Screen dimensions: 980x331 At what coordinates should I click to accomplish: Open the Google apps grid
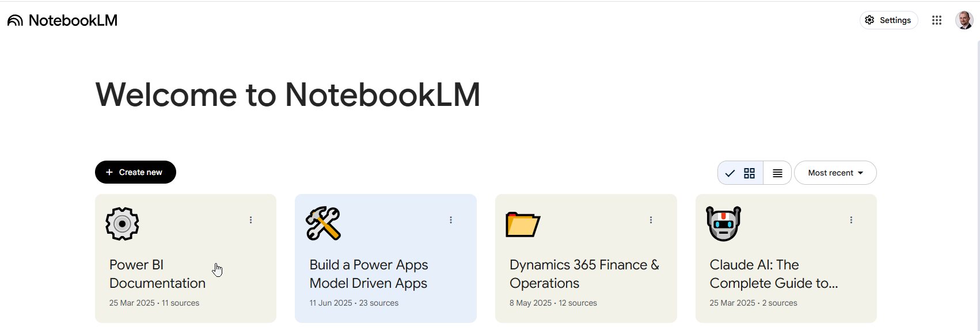coord(937,20)
